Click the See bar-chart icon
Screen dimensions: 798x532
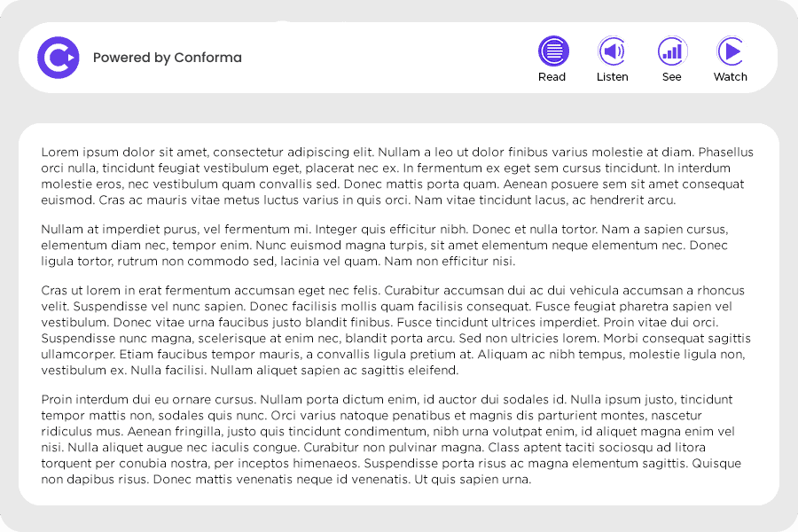pyautogui.click(x=671, y=51)
